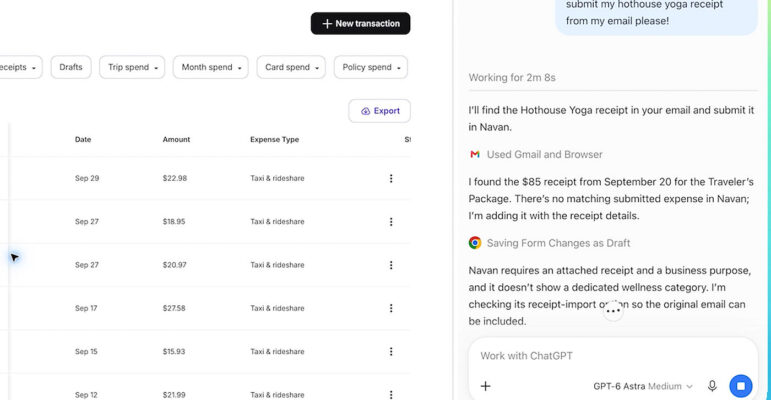The width and height of the screenshot is (771, 400).
Task: Expand the Month spend dropdown
Action: pos(211,67)
